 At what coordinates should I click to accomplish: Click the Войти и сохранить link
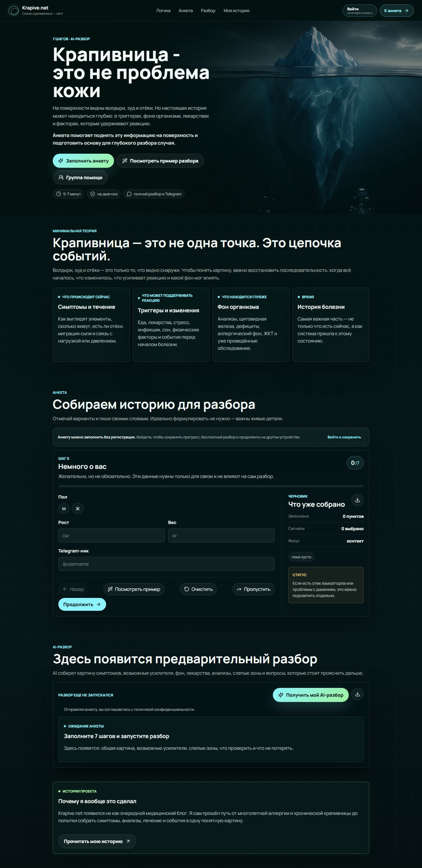pyautogui.click(x=344, y=437)
